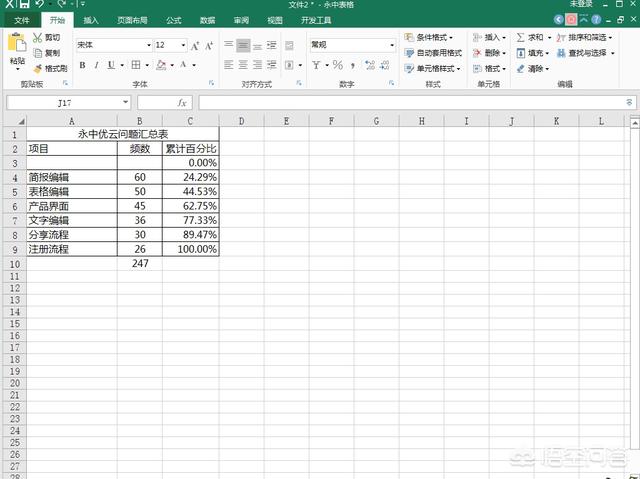The image size is (640, 479).
Task: Open the Name Box J17 dropdown
Action: pos(126,102)
